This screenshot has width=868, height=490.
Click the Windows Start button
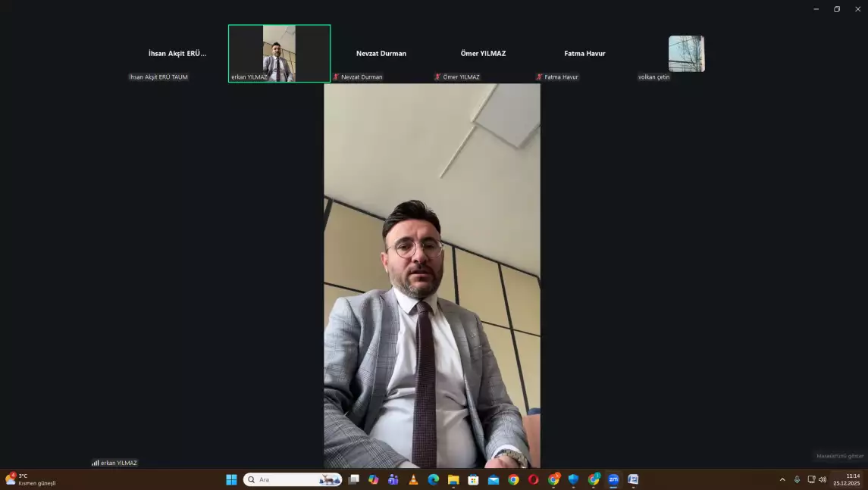click(x=231, y=479)
